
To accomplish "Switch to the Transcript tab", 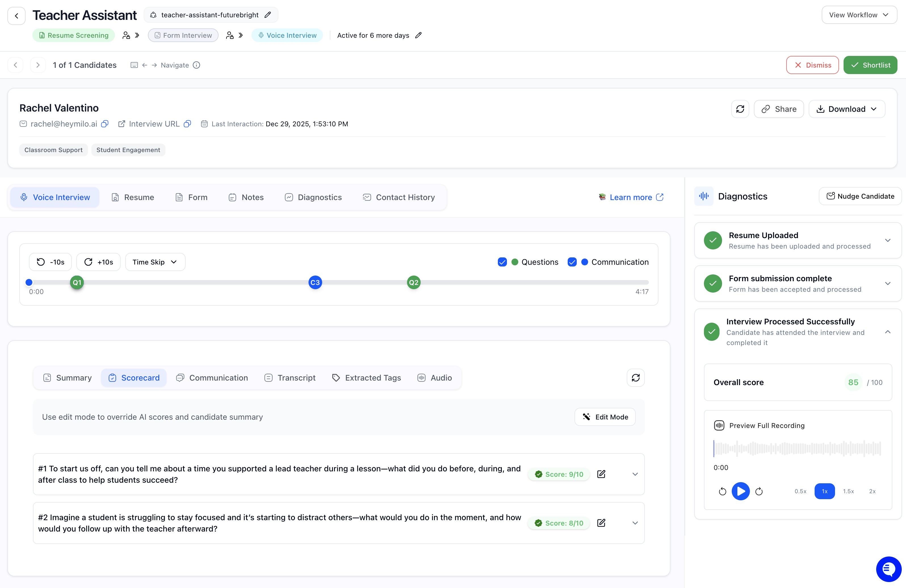I will pyautogui.click(x=290, y=377).
